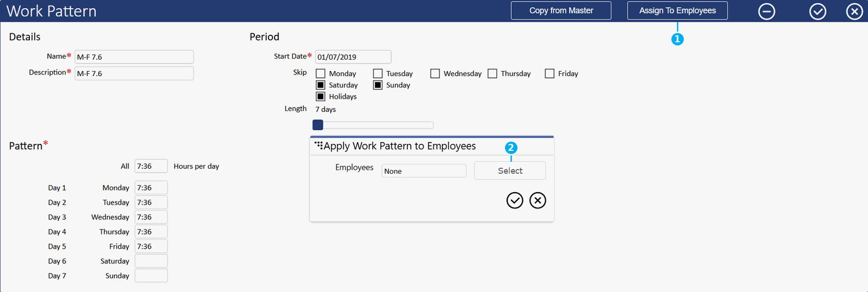The image size is (868, 292).
Task: Confirm Apply Work Pattern dialog checkmark
Action: (x=515, y=200)
